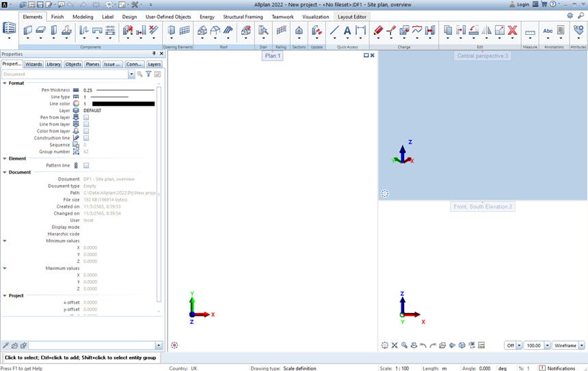Click the Filter funnel icon in Properties
Screen dimensions: 588x371
click(148, 74)
